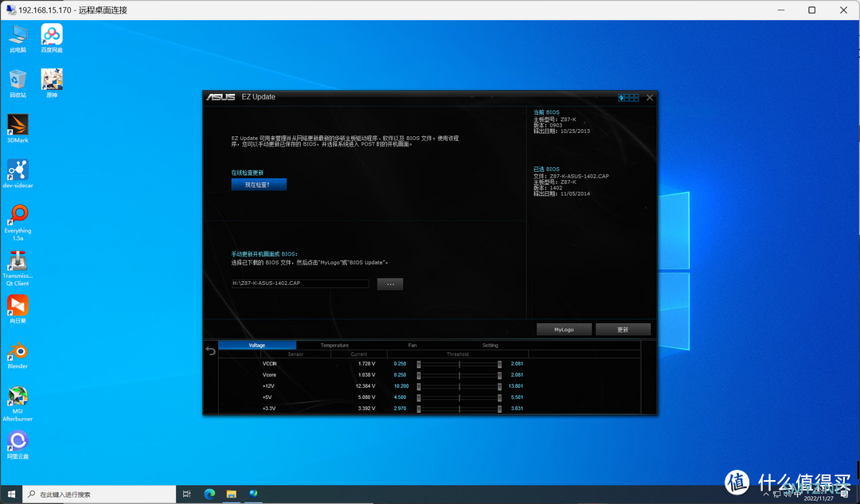Image resolution: width=860 pixels, height=504 pixels.
Task: Click the +12V sensor label
Action: pyautogui.click(x=268, y=386)
